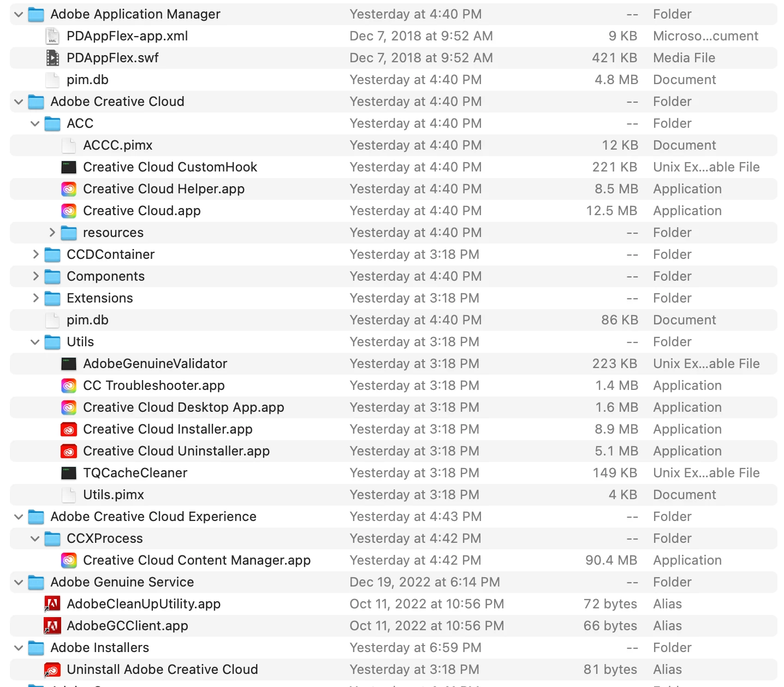The image size is (784, 687).
Task: Select the Creative Cloud Uninstaller.app icon
Action: (x=69, y=451)
